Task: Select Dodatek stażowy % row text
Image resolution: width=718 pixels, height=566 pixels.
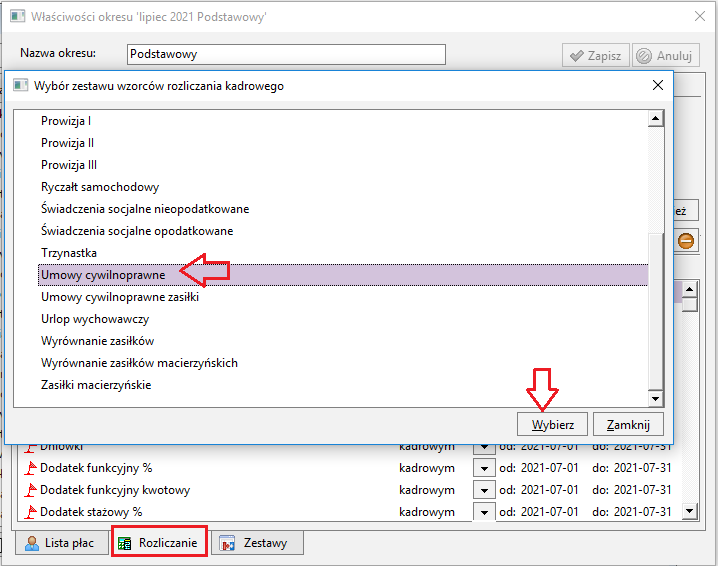Action: pos(91,512)
